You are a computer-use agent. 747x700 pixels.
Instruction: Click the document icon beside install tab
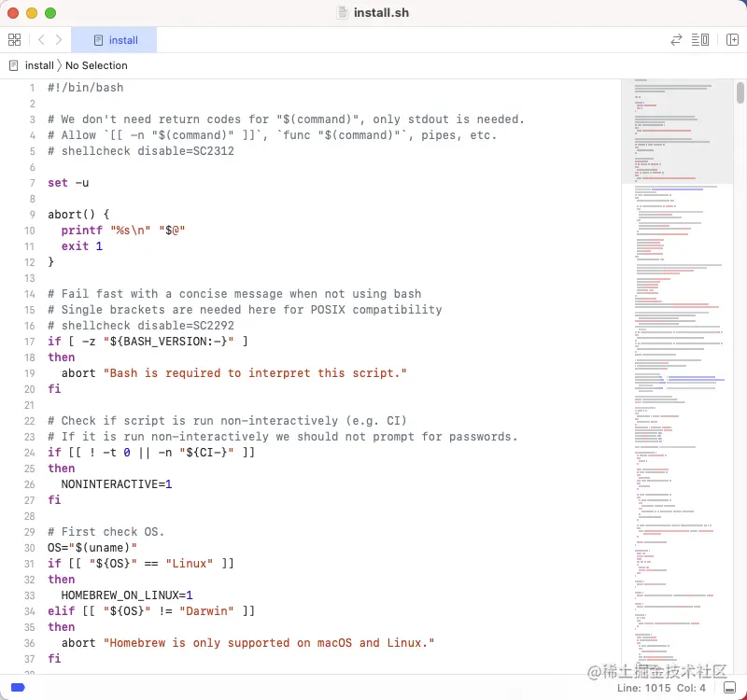[x=99, y=40]
